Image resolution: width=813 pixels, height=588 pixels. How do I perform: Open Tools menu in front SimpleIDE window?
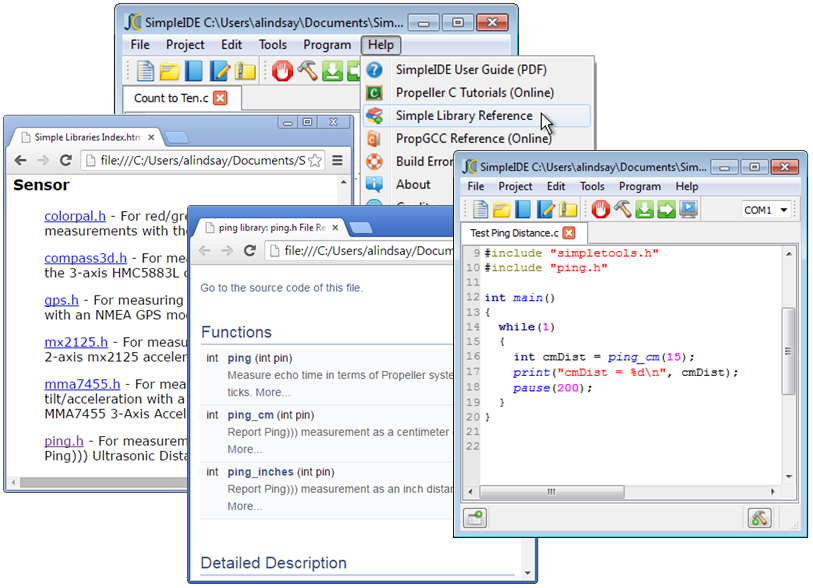point(592,186)
